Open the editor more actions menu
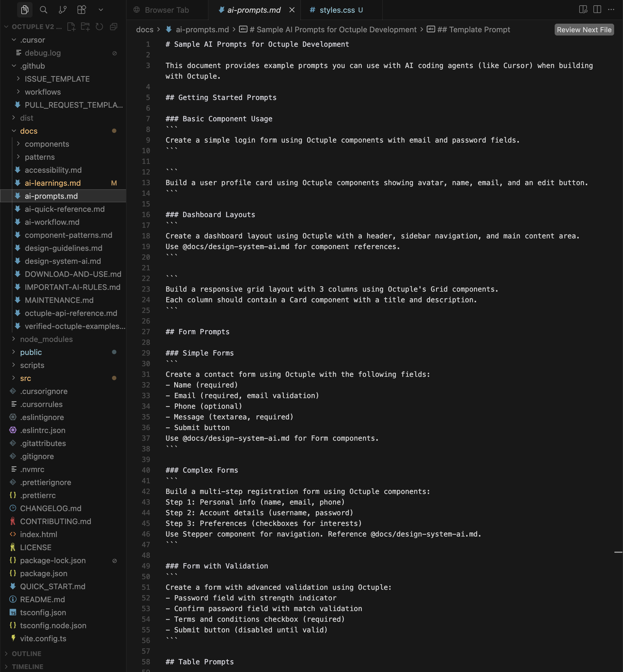 point(612,10)
